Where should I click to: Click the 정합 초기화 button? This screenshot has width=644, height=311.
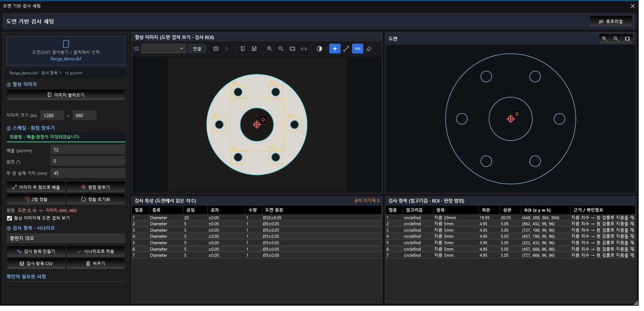click(96, 199)
